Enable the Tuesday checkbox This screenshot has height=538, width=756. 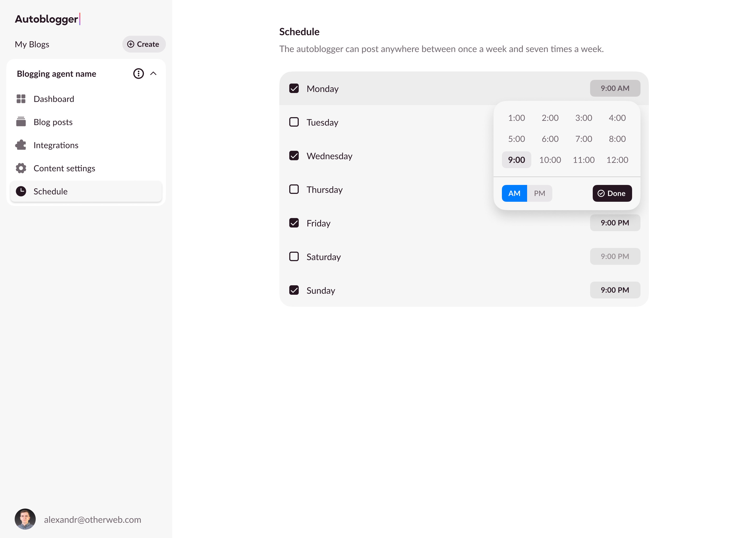(293, 122)
